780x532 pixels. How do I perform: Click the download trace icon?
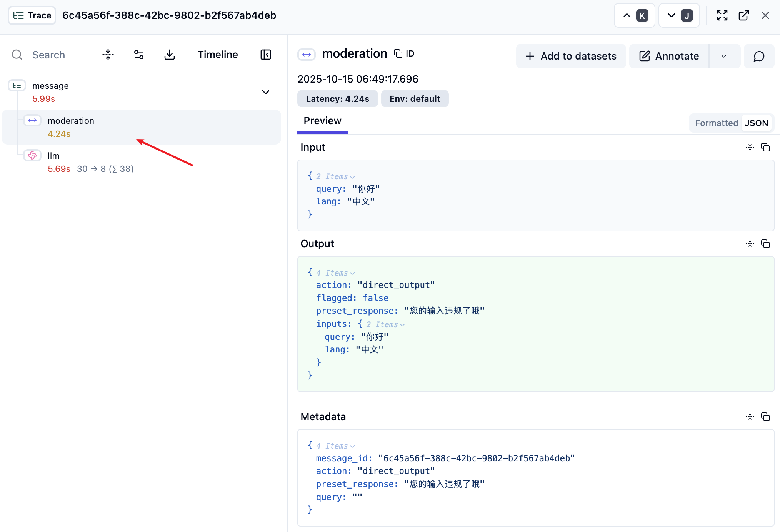[x=169, y=55]
